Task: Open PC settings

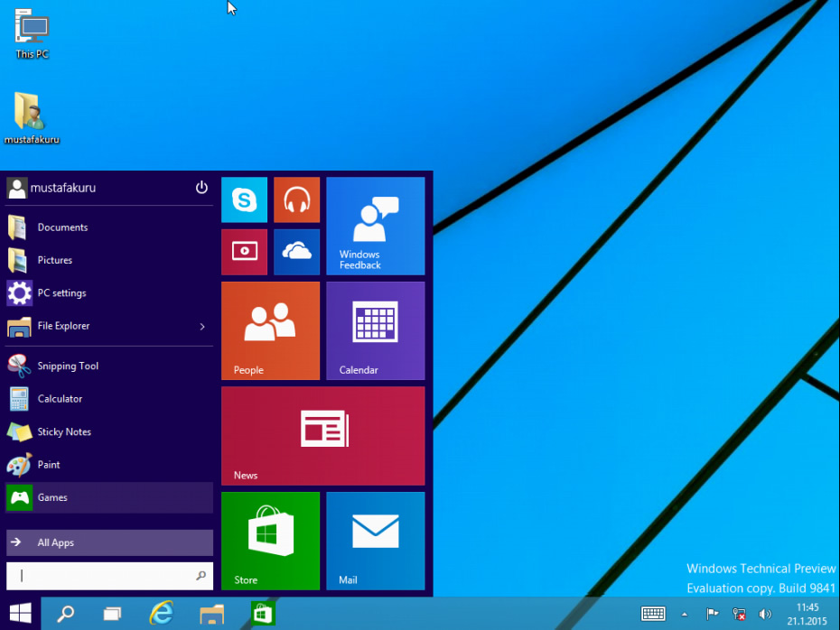Action: coord(109,292)
